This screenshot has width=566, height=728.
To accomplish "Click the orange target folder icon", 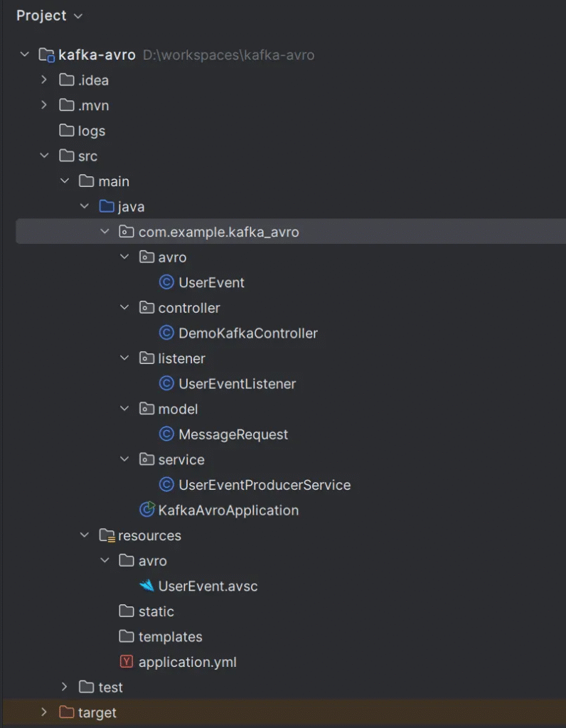I will (67, 712).
